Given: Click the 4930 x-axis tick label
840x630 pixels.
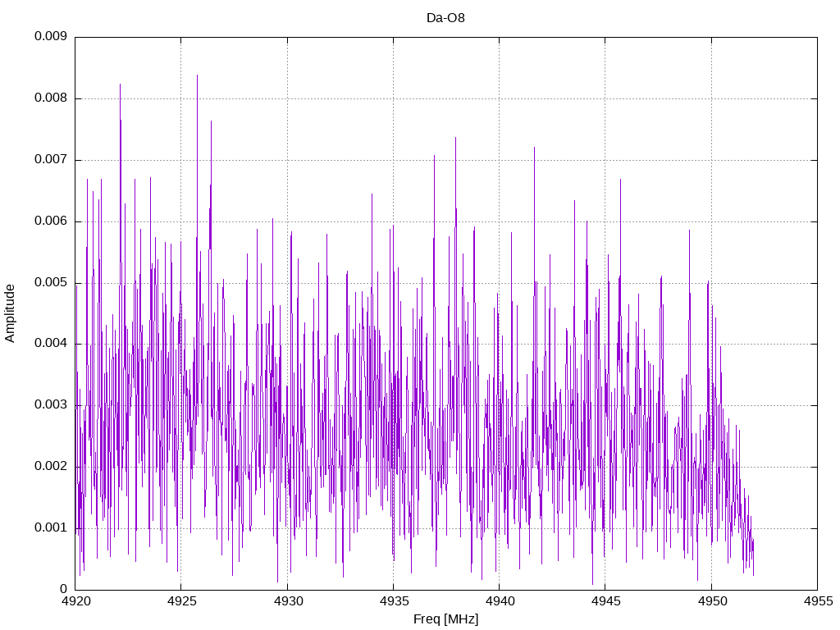Looking at the screenshot, I should [288, 601].
